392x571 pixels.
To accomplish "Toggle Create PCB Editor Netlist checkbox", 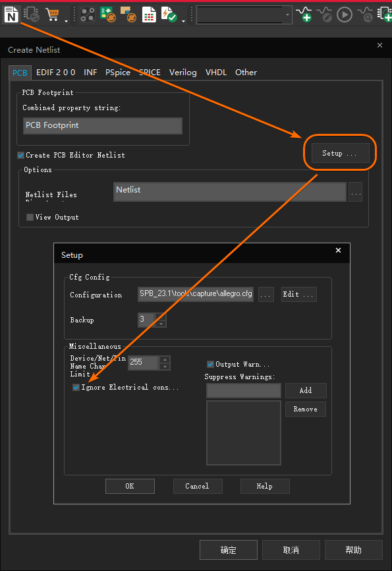I will [x=20, y=155].
